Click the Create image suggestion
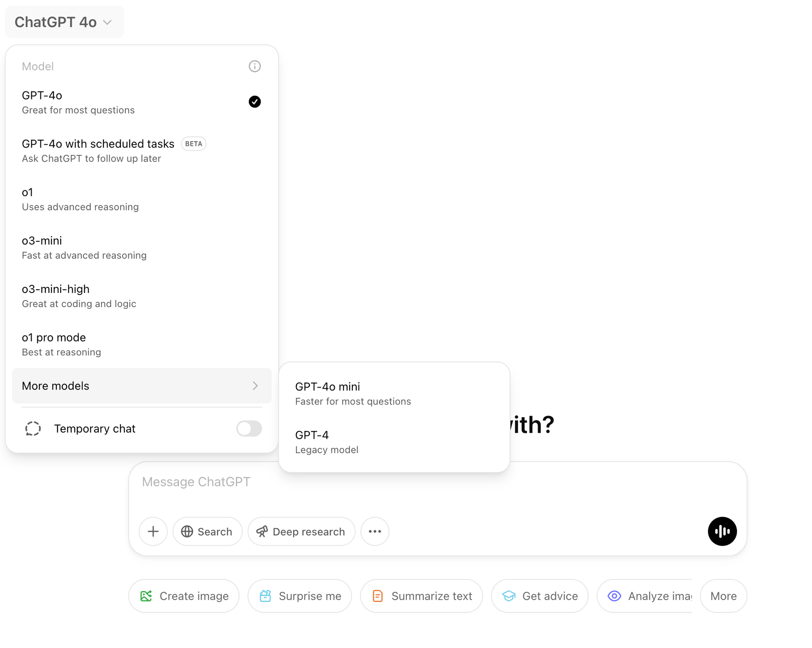 click(184, 596)
